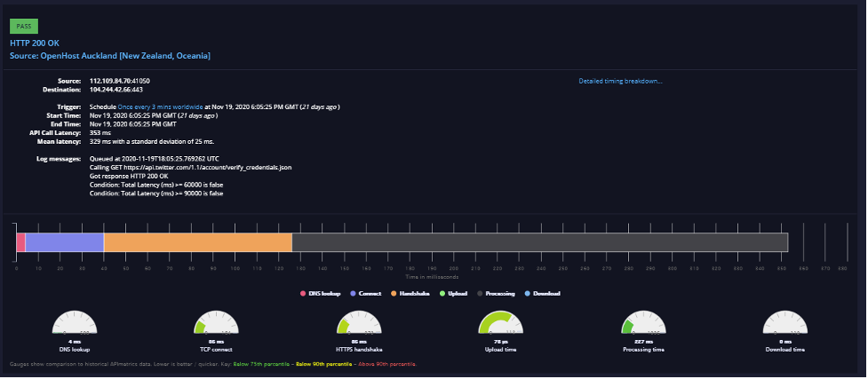The width and height of the screenshot is (868, 379).
Task: Select source address 112.109.84.70:41050
Action: [120, 81]
